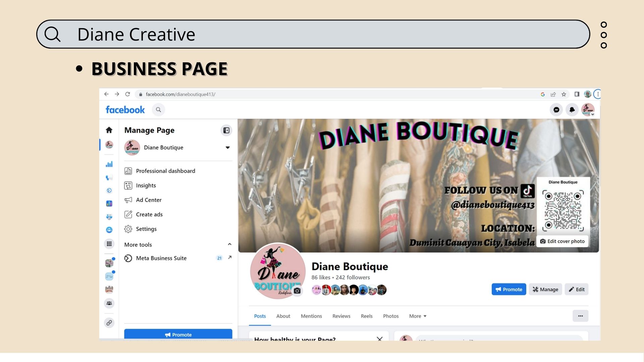Reload the page with browser refresh icon

(x=127, y=94)
